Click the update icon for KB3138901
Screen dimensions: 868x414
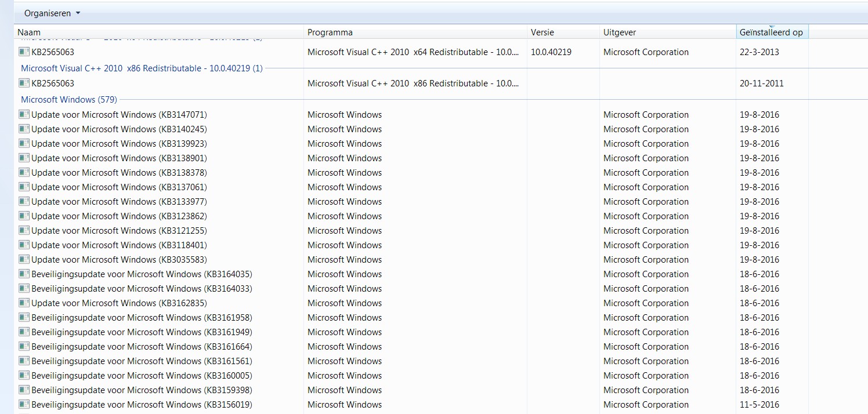pos(24,158)
